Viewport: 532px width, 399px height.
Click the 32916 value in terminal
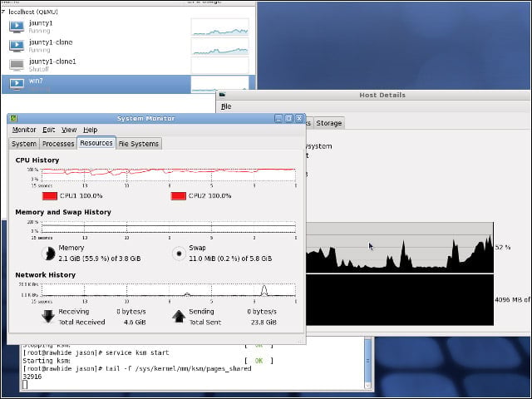pyautogui.click(x=32, y=377)
